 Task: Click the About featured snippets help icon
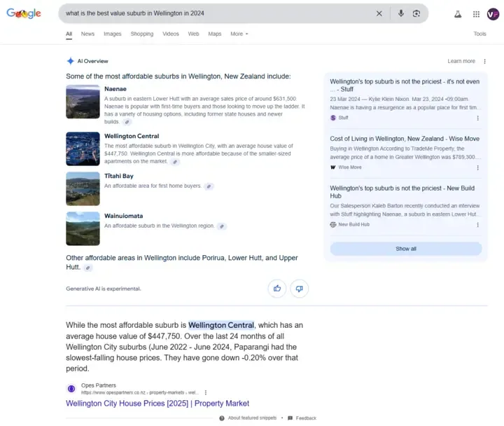click(x=222, y=418)
